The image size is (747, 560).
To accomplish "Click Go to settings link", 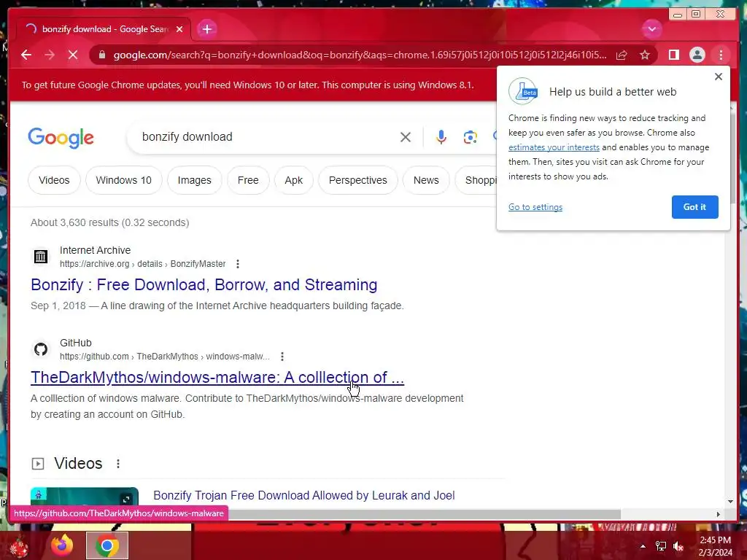I will coord(535,207).
